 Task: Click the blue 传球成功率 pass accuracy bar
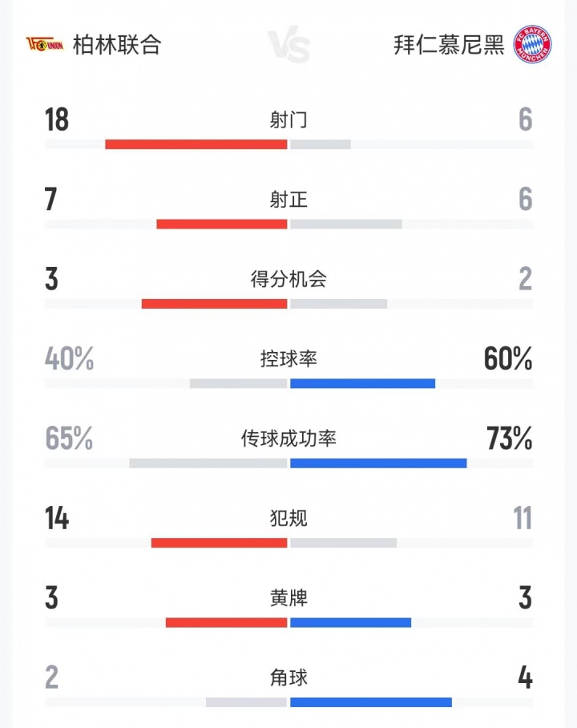(x=378, y=463)
